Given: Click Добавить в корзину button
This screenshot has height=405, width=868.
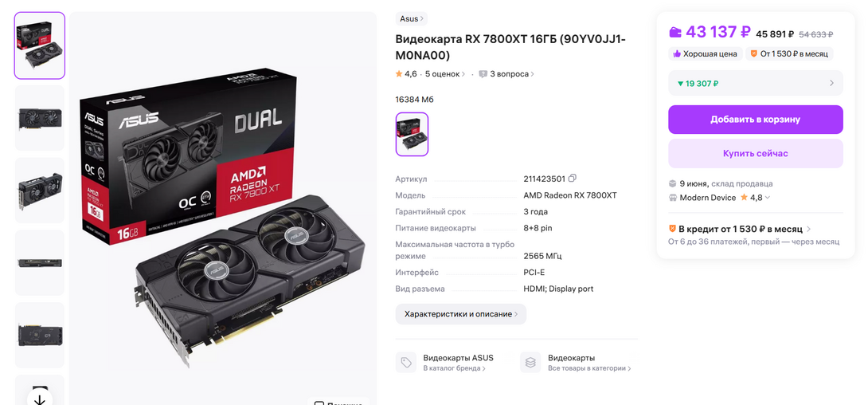Looking at the screenshot, I should click(x=756, y=120).
